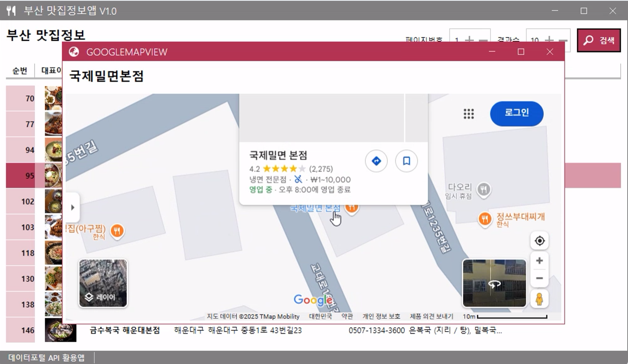
Task: Click the 정쓰부대찌개 map pin
Action: tap(484, 219)
